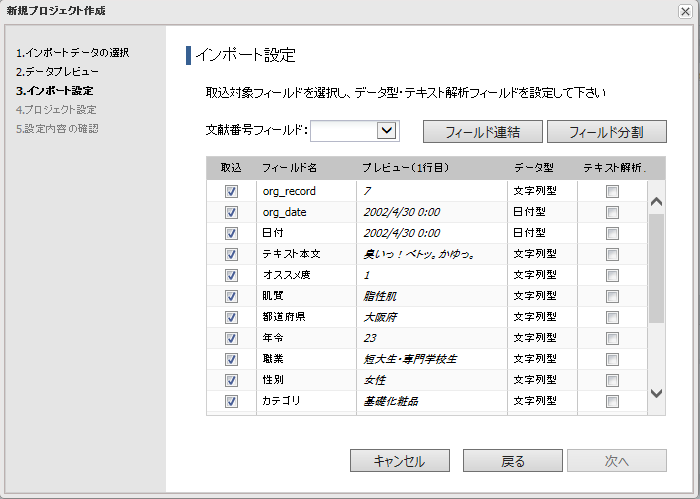Uncheck import checkbox for org_record field

coord(231,191)
